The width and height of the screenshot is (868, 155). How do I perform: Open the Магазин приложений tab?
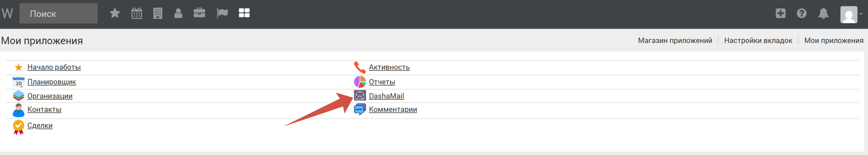click(x=675, y=41)
